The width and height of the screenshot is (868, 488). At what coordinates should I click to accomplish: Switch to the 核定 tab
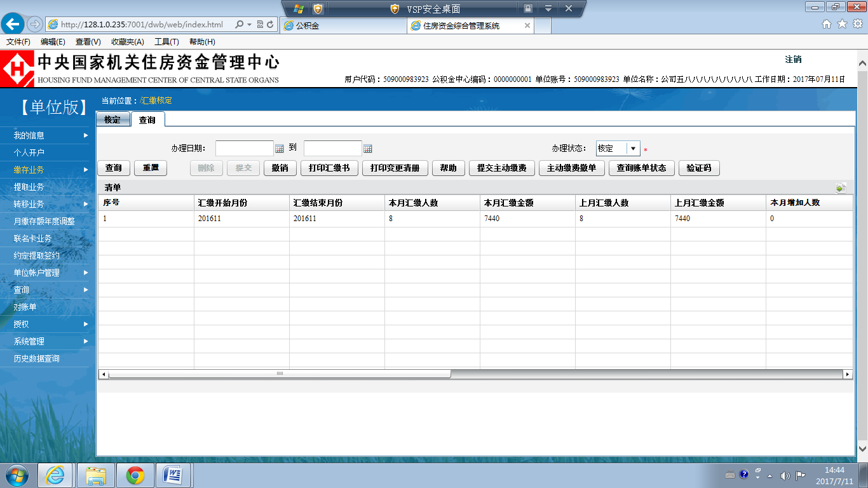pos(112,119)
